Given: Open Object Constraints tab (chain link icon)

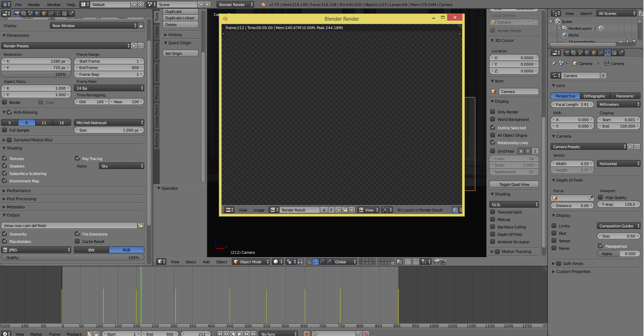Looking at the screenshot, I should (x=601, y=53).
